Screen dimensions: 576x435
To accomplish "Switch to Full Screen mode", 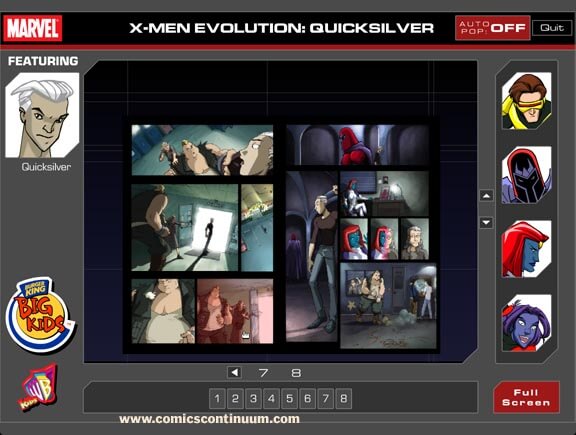I will (x=526, y=398).
